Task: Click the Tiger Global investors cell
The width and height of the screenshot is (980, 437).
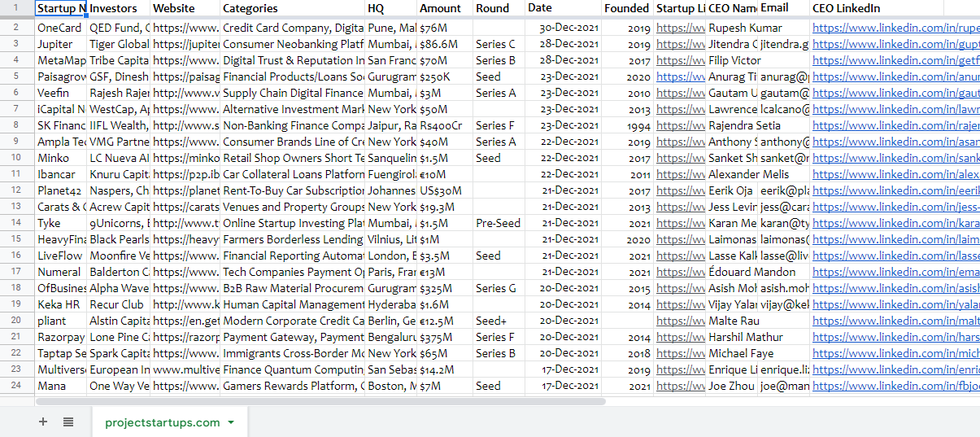Action: point(119,44)
